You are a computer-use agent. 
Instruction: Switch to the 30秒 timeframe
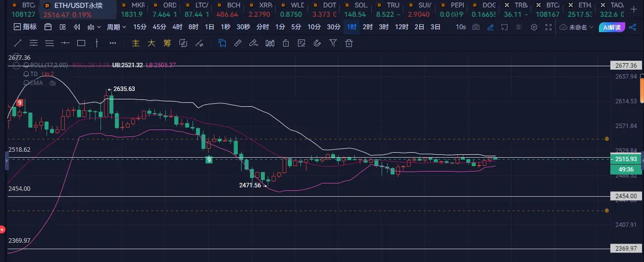coord(243,27)
